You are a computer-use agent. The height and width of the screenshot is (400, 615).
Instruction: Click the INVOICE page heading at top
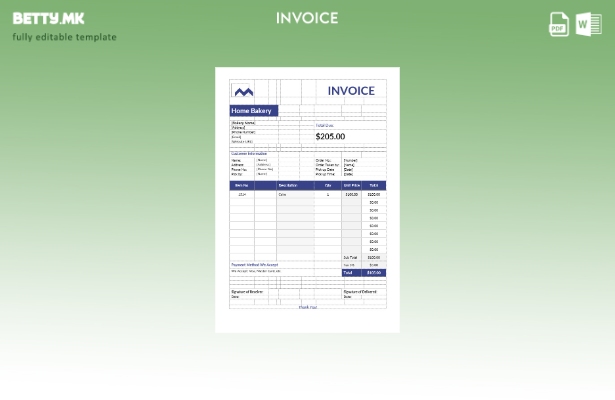(x=307, y=18)
